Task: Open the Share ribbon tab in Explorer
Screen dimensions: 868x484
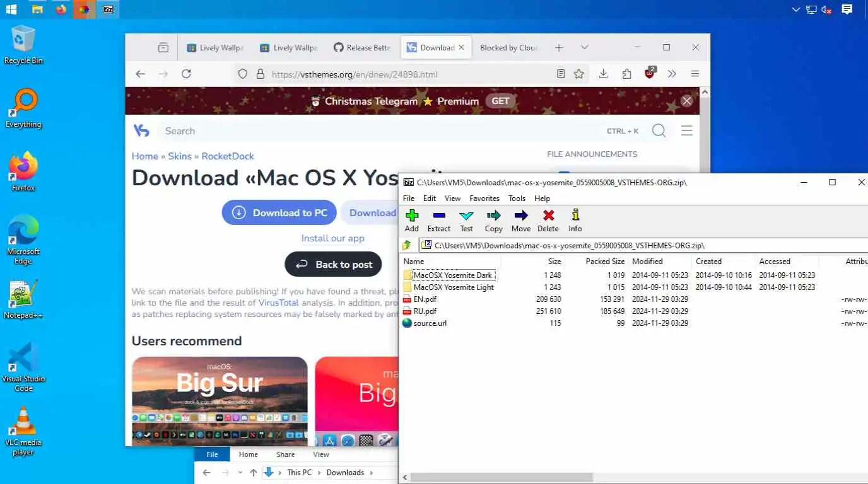Action: [x=285, y=454]
